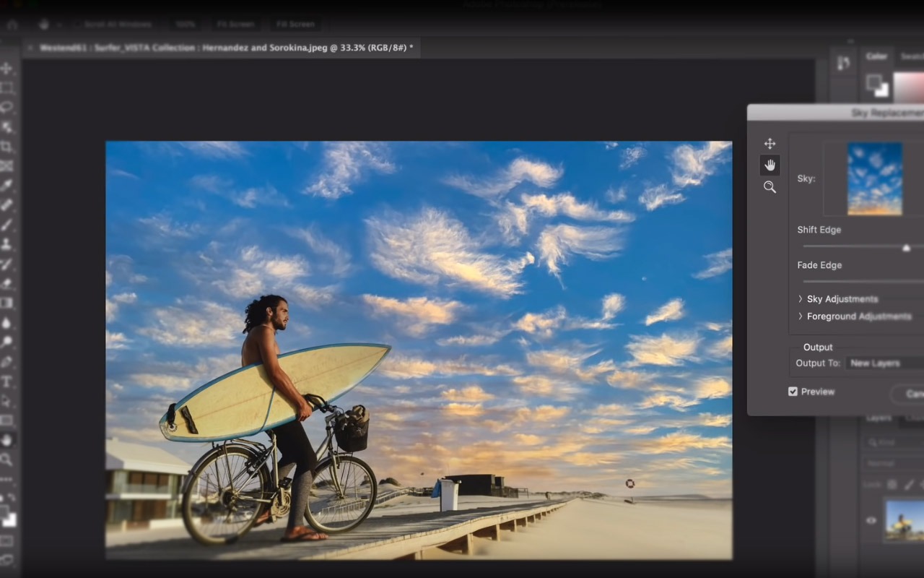Screen dimensions: 924x578
Task: Select the Sky Move tool in dialog
Action: [x=770, y=144]
